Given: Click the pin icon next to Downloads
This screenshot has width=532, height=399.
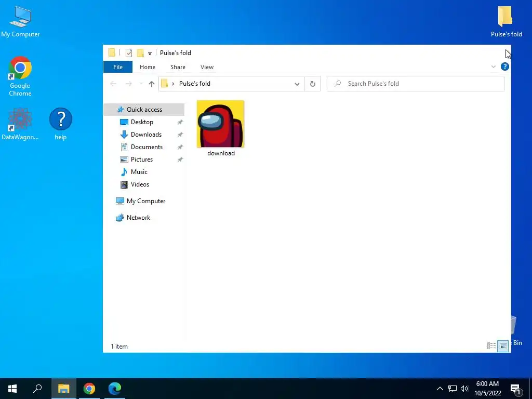Looking at the screenshot, I should [x=180, y=135].
